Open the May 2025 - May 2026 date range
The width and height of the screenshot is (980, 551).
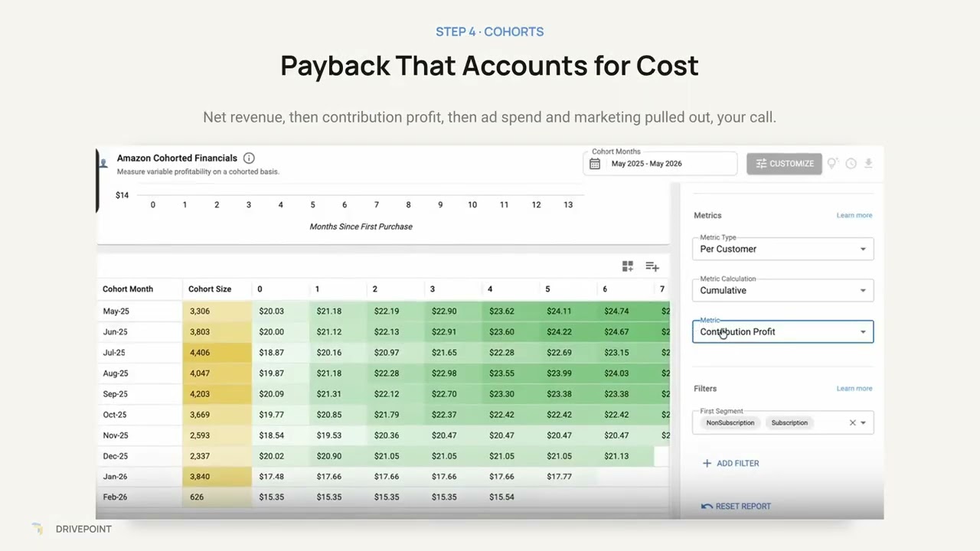(x=660, y=164)
